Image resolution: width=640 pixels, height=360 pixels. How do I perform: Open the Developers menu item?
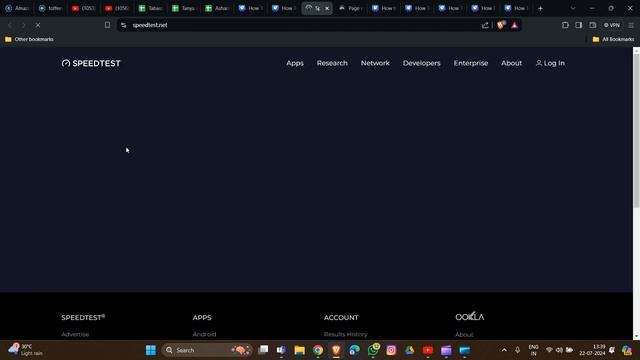click(422, 63)
